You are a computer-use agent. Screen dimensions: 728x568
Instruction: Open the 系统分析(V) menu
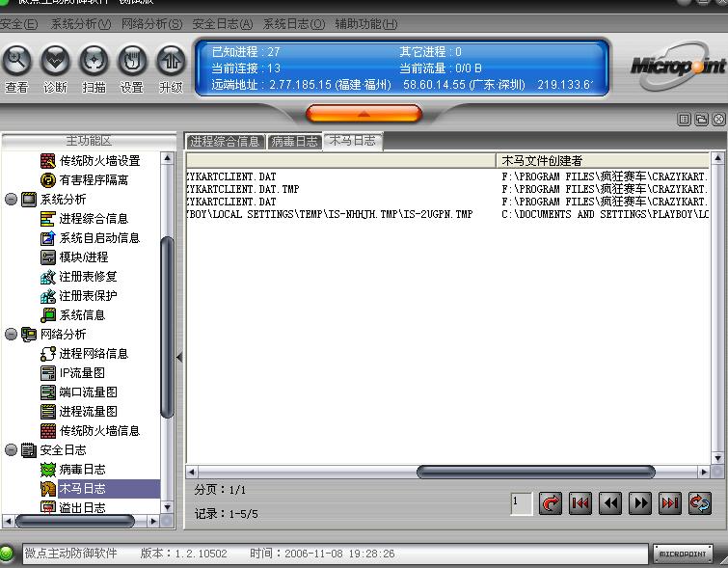[81, 24]
